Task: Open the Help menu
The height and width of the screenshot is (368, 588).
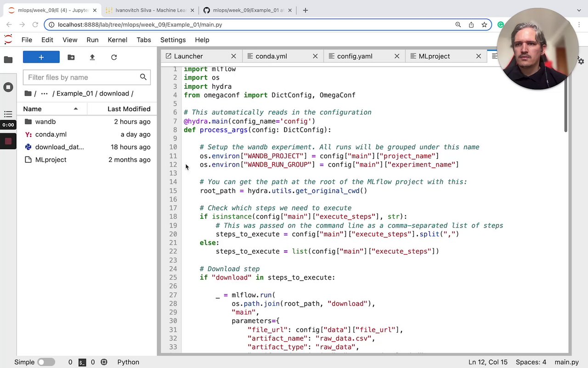Action: coord(202,40)
